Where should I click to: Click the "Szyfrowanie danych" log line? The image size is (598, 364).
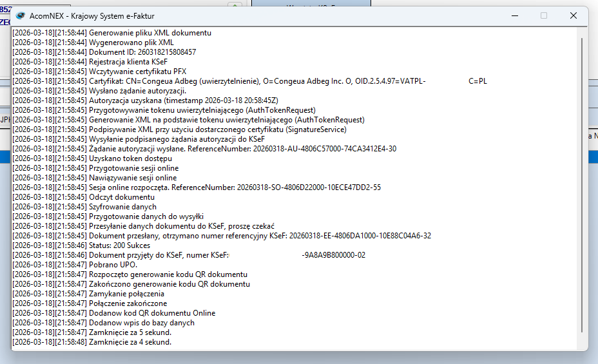pyautogui.click(x=122, y=207)
